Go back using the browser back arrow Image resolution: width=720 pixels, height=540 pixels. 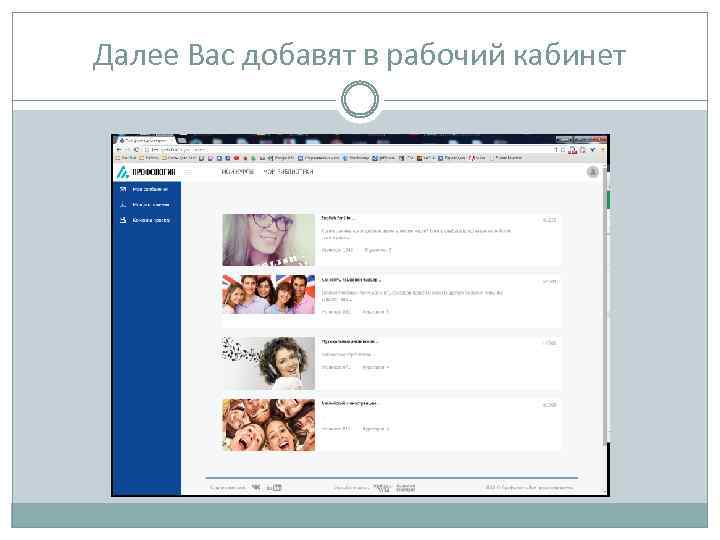click(x=119, y=150)
